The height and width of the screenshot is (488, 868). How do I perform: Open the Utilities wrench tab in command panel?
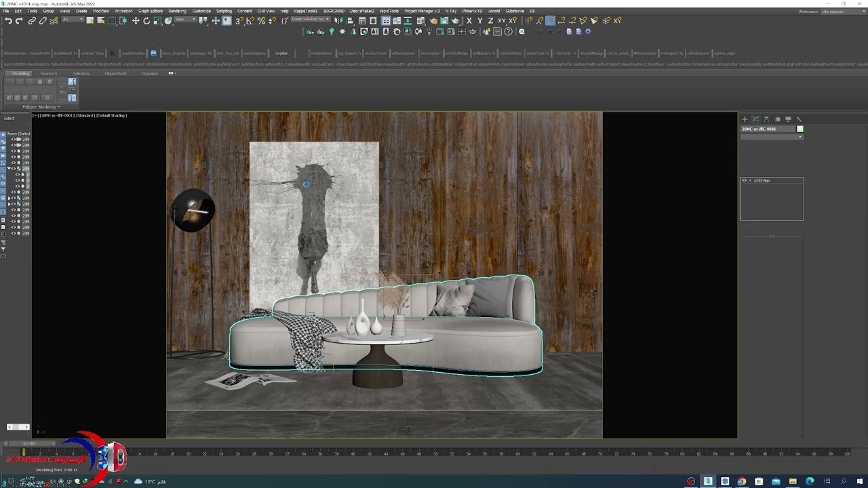pos(799,119)
